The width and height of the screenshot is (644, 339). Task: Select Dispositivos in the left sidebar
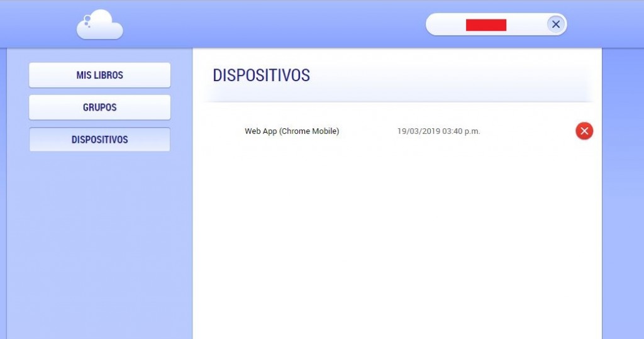coord(99,140)
